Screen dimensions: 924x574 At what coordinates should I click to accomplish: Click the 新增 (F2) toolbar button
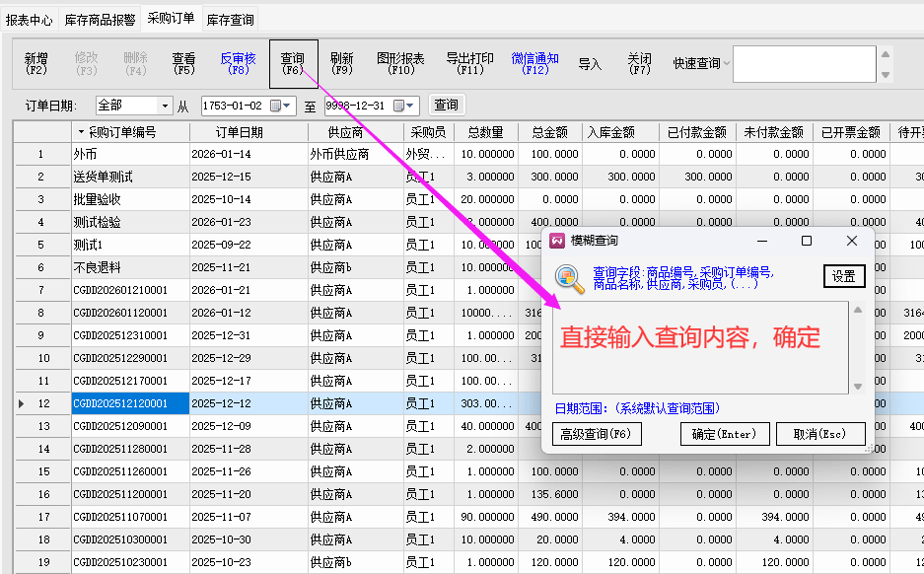coord(36,64)
